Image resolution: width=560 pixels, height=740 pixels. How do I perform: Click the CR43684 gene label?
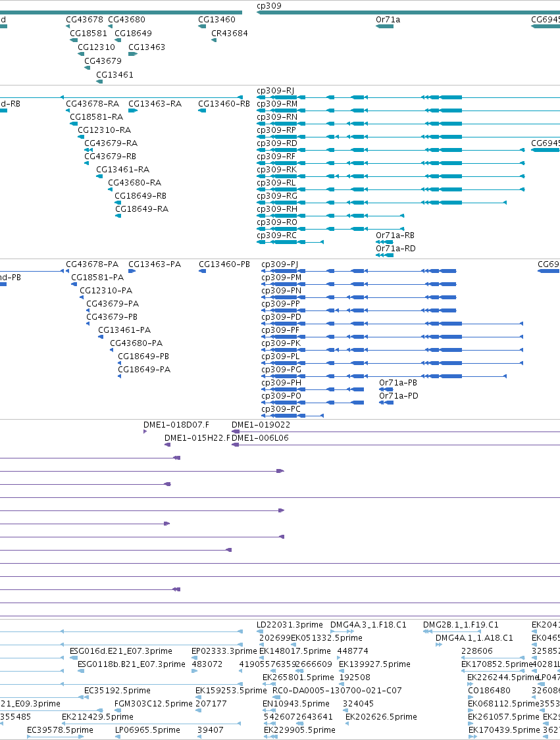(x=230, y=33)
